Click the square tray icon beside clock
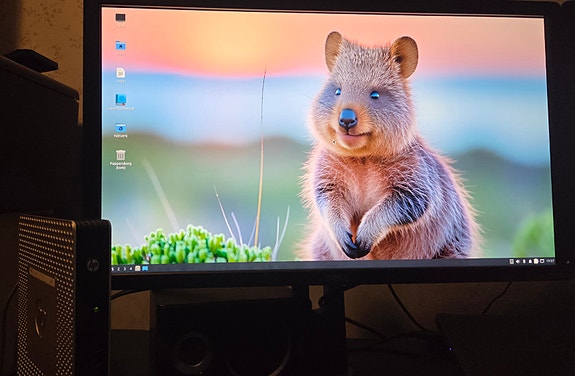This screenshot has height=376, width=575. coord(542,261)
